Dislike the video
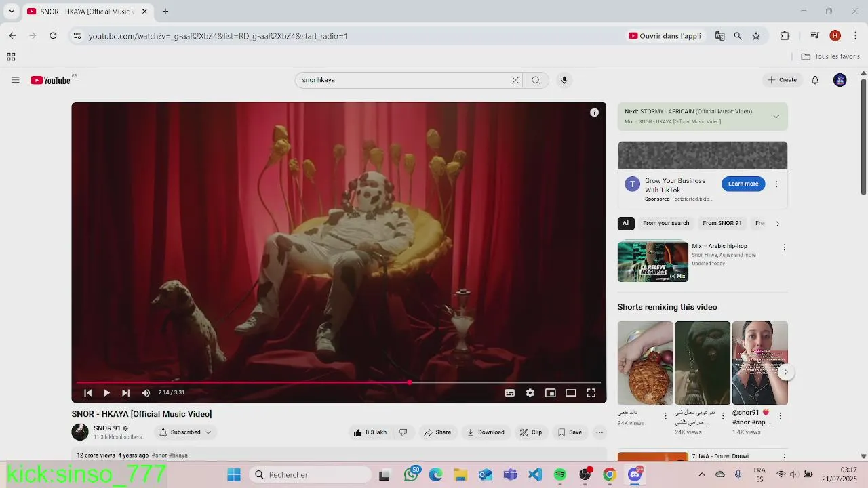The height and width of the screenshot is (488, 868). coord(403,432)
